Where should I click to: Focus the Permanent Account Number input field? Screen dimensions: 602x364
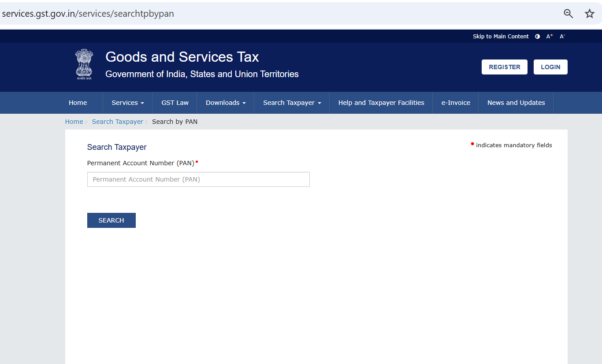point(198,179)
